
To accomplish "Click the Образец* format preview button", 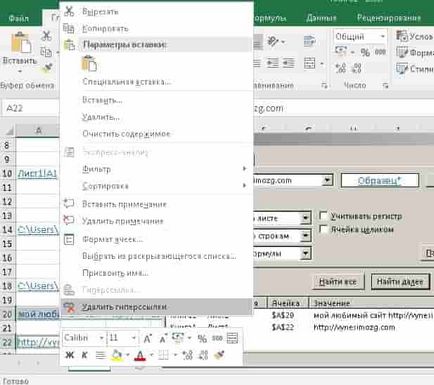I will (x=379, y=180).
